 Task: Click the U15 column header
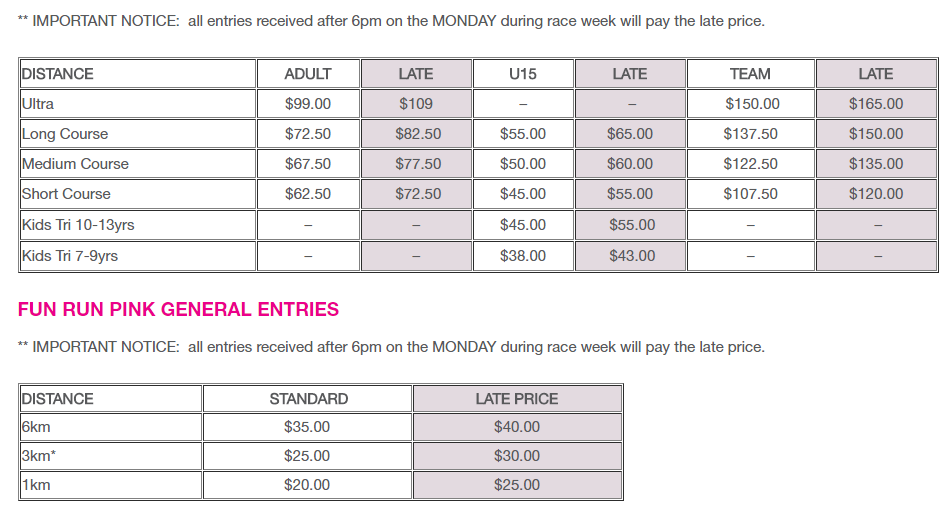pyautogui.click(x=522, y=74)
